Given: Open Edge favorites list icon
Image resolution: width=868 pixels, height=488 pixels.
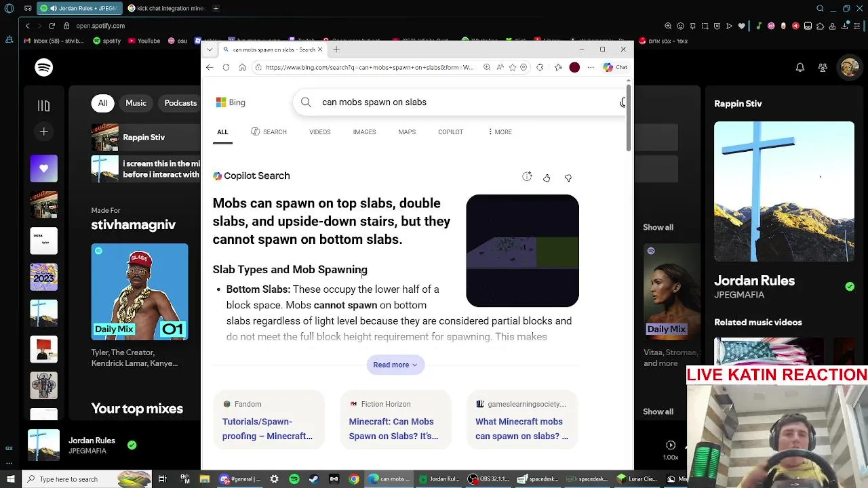Looking at the screenshot, I should tap(558, 67).
